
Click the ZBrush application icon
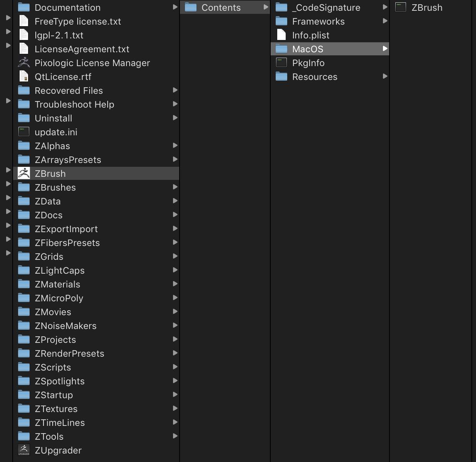coord(24,173)
